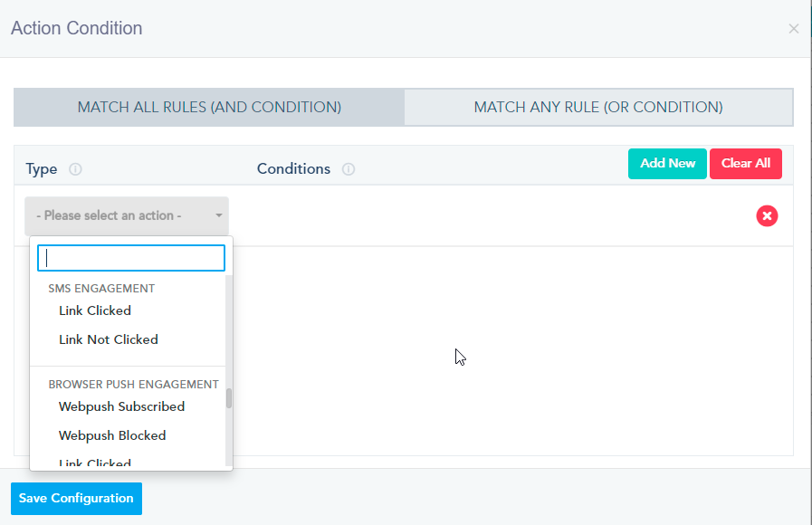The width and height of the screenshot is (812, 525).
Task: Click the Browser Push Engagement group heading
Action: [x=134, y=384]
